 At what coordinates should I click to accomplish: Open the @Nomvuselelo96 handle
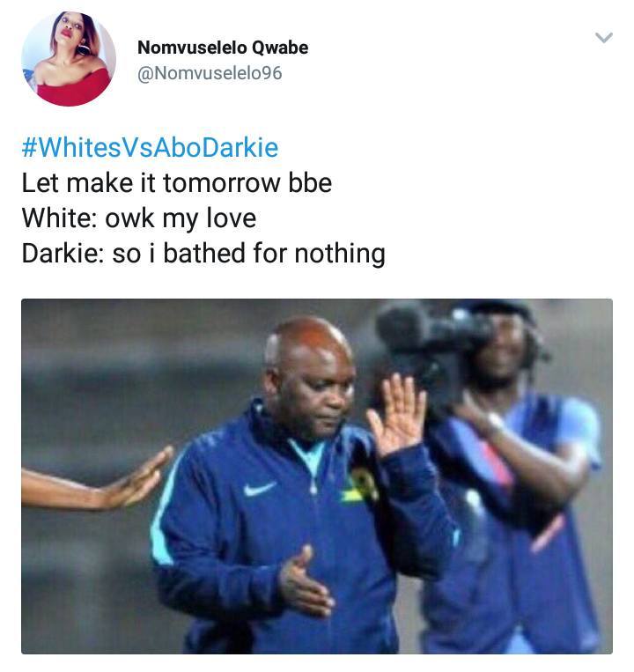click(x=210, y=73)
